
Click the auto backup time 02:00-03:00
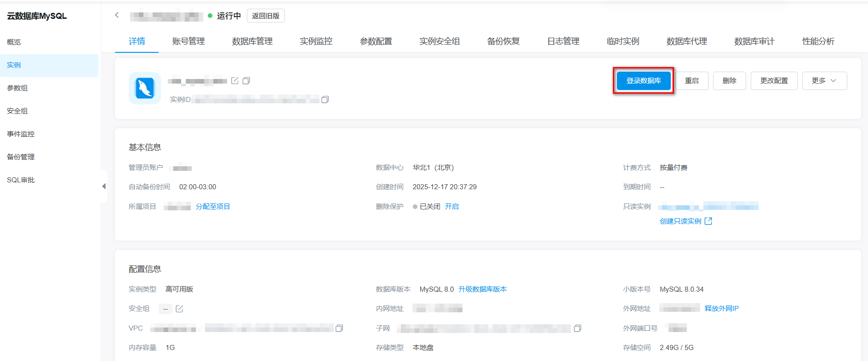pyautogui.click(x=198, y=187)
